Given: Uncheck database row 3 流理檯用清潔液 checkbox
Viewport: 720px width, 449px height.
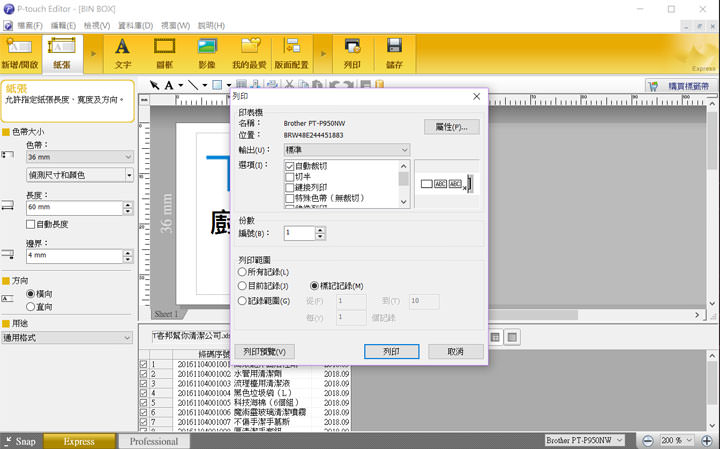Looking at the screenshot, I should point(143,383).
